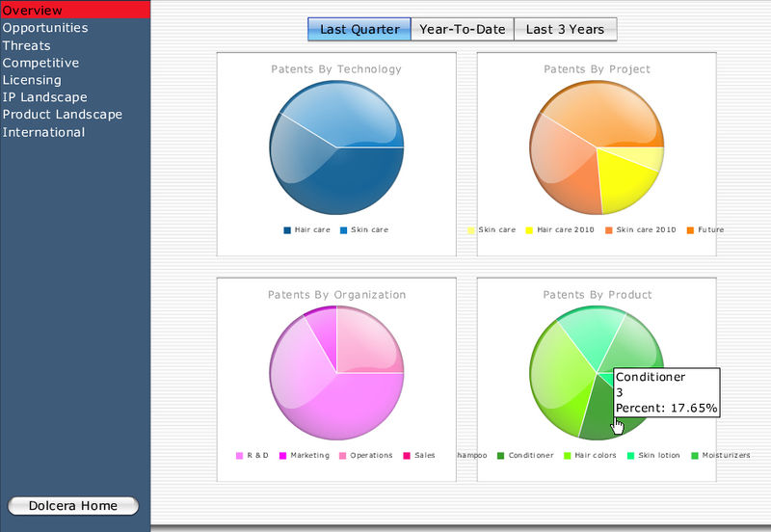Open the Opportunities section in sidebar
The width and height of the screenshot is (771, 532).
click(x=45, y=28)
